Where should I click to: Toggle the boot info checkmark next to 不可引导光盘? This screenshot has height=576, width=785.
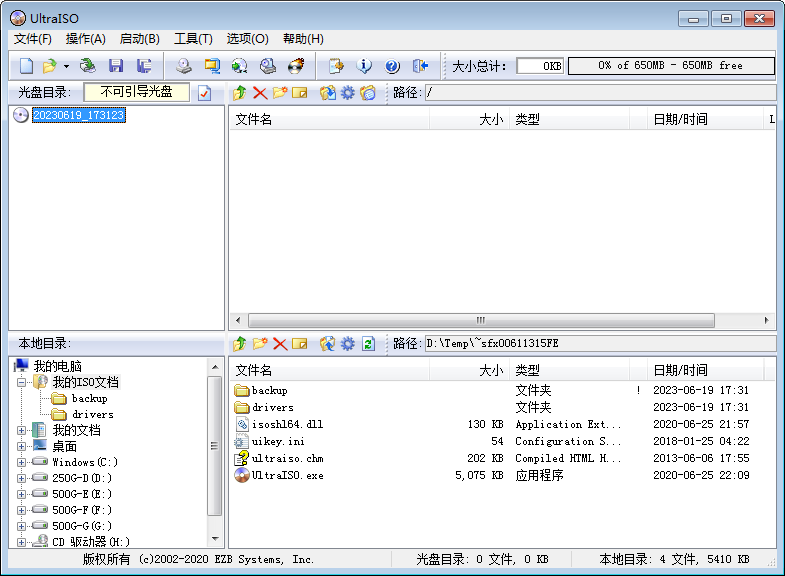point(205,93)
